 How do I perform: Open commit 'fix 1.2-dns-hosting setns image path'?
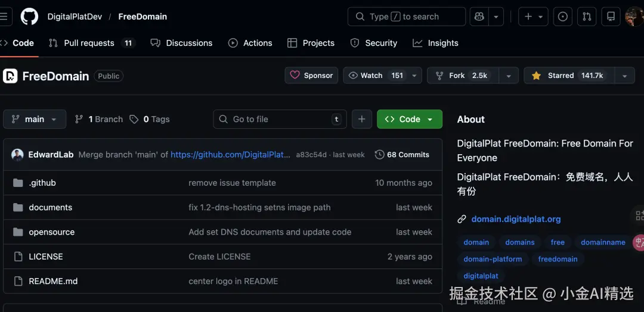pos(259,207)
